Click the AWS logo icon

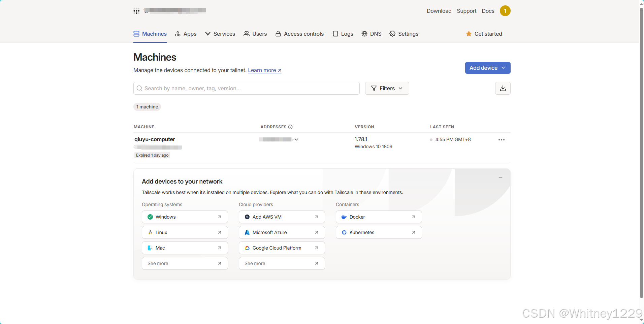point(247,217)
